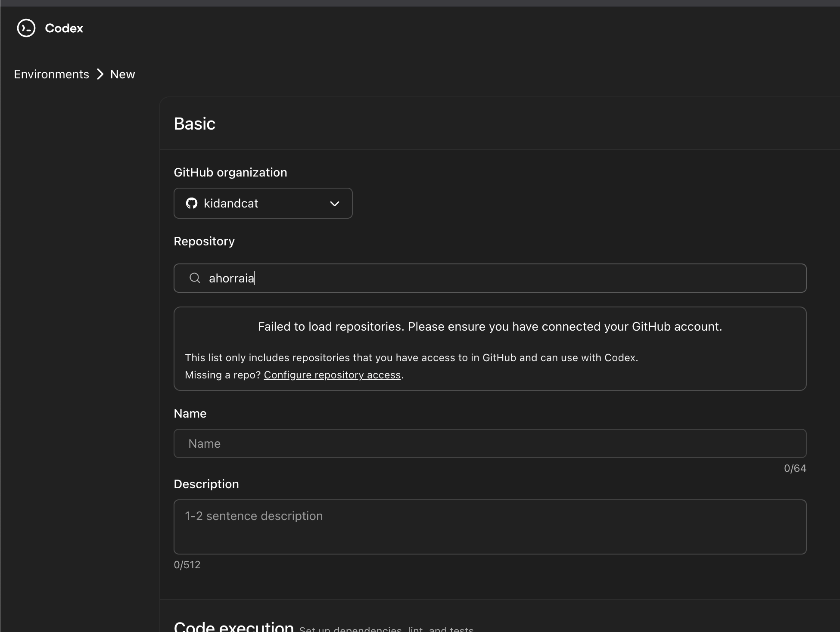Click the dropdown chevron arrow next to kidandcat
Screen dimensions: 840x632
pos(335,204)
